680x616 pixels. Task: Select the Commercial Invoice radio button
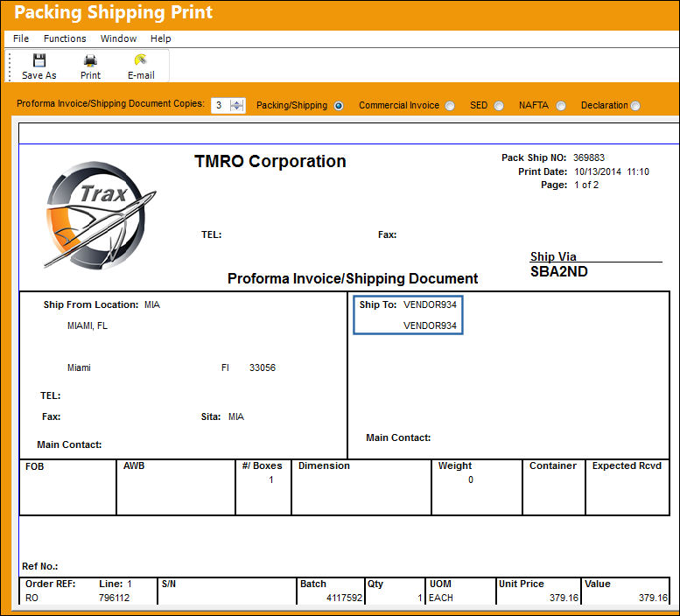tap(450, 106)
